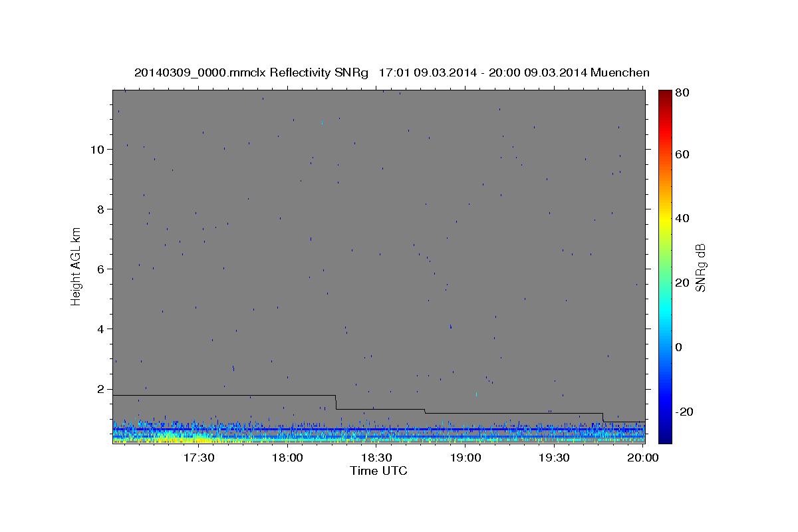Image resolution: width=798 pixels, height=532 pixels.
Task: Click the 19:00 time tick label
Action: 465,458
